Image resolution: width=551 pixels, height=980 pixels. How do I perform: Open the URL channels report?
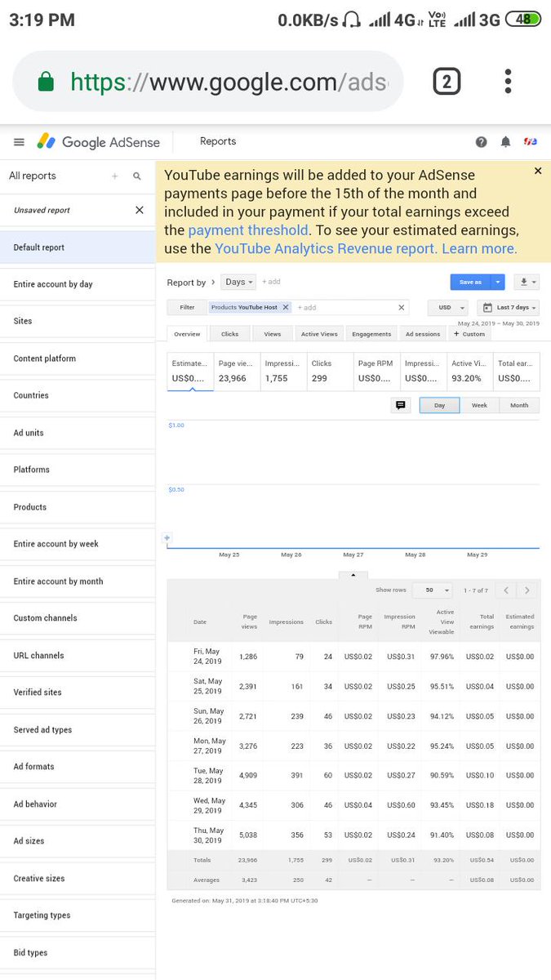(78, 656)
